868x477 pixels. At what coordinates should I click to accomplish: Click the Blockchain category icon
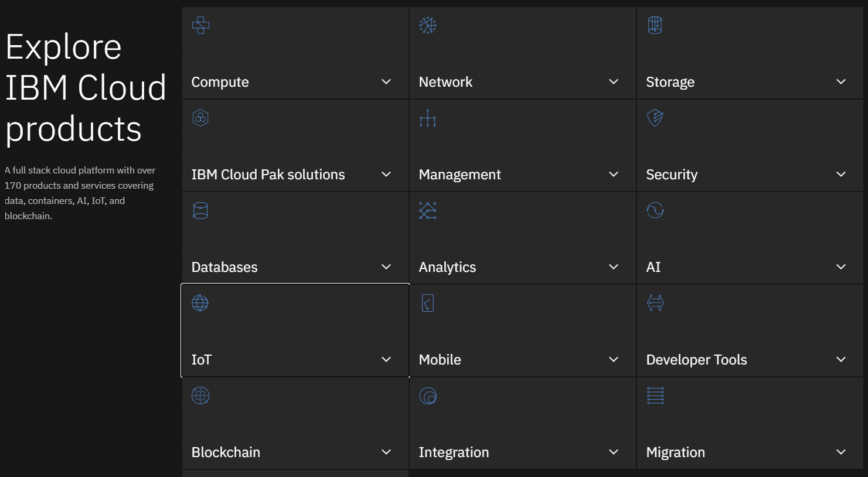coord(200,396)
